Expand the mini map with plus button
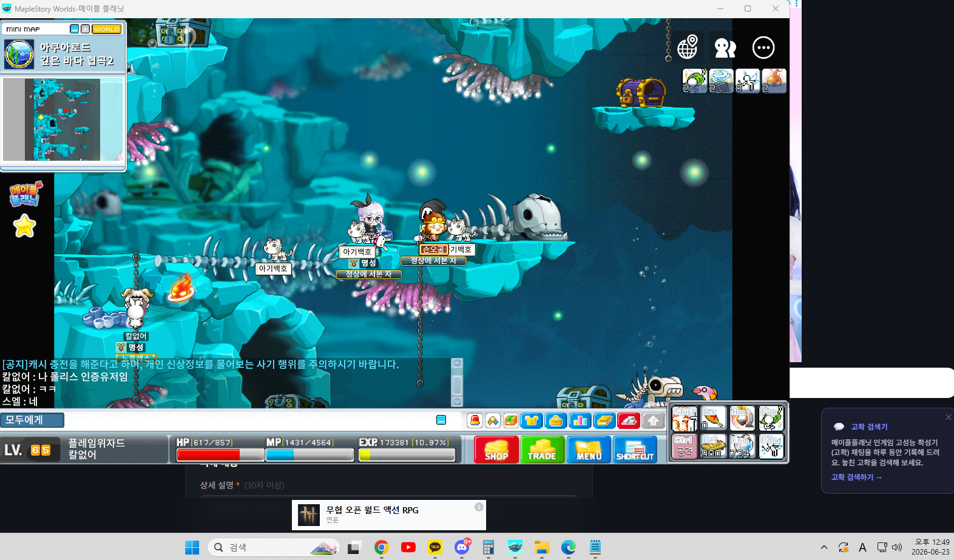The image size is (954, 560). 86,29
